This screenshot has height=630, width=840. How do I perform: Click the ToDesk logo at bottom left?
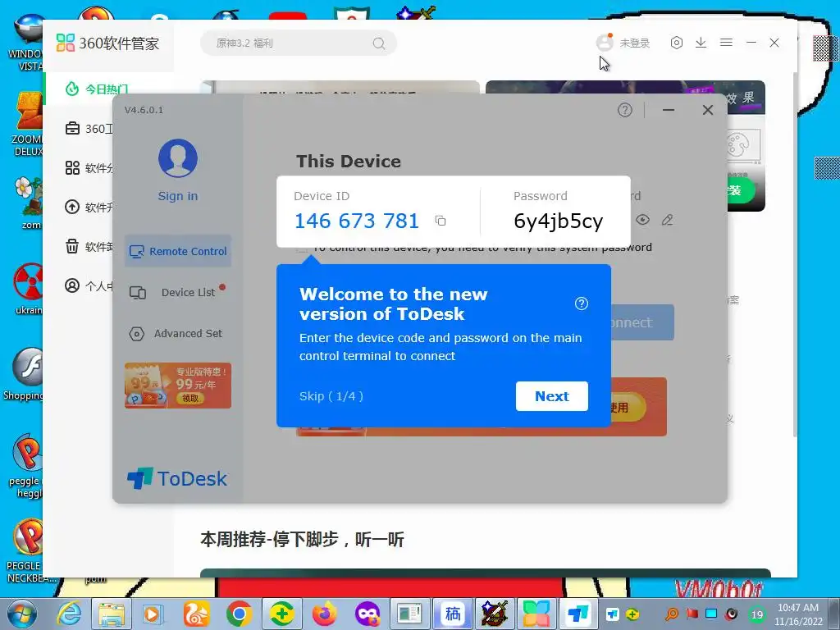177,478
